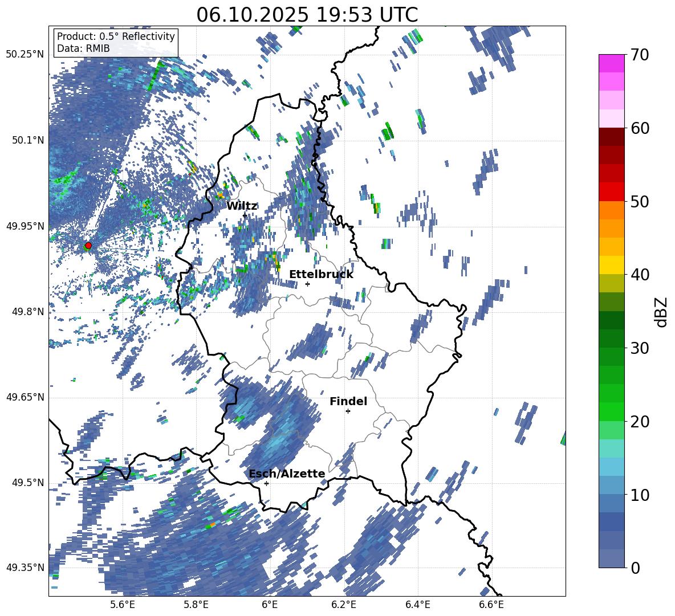Click the Ettelbruck station cross marker
The height and width of the screenshot is (616, 675).
307,284
